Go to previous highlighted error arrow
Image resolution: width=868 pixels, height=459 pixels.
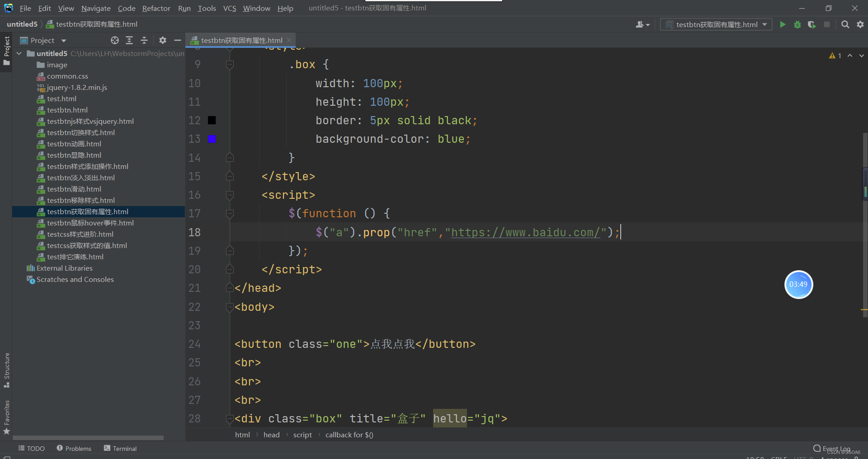(850, 56)
